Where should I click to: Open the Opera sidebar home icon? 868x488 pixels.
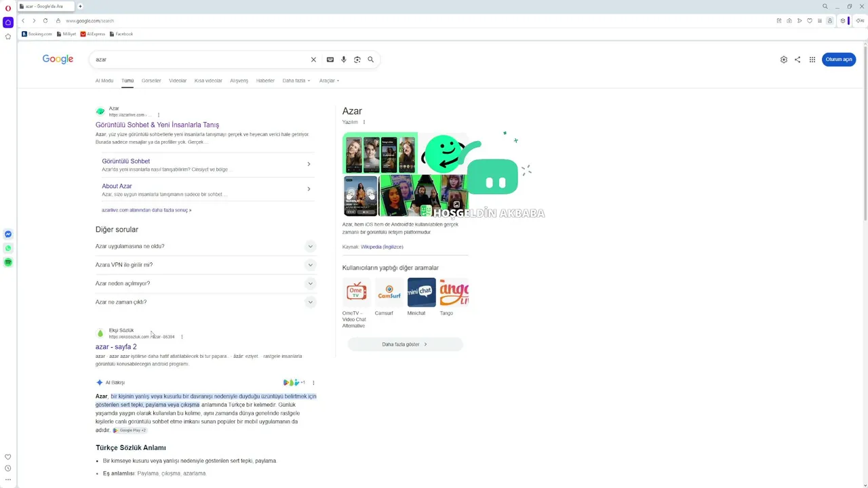8,22
